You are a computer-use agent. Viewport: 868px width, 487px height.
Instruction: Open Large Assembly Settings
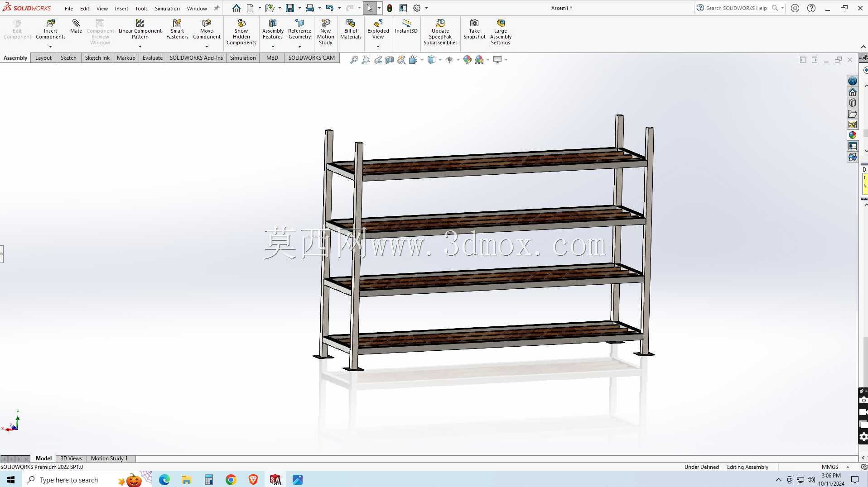[x=501, y=32]
